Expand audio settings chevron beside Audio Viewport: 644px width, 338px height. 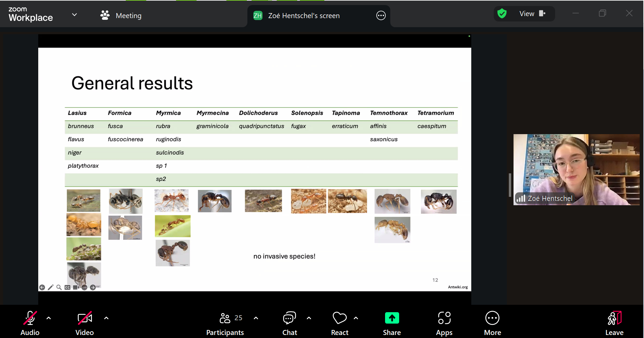pos(49,318)
